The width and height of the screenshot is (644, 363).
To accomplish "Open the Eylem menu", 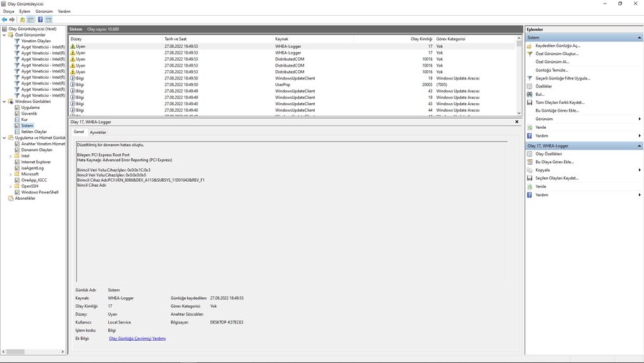I will click(x=24, y=11).
